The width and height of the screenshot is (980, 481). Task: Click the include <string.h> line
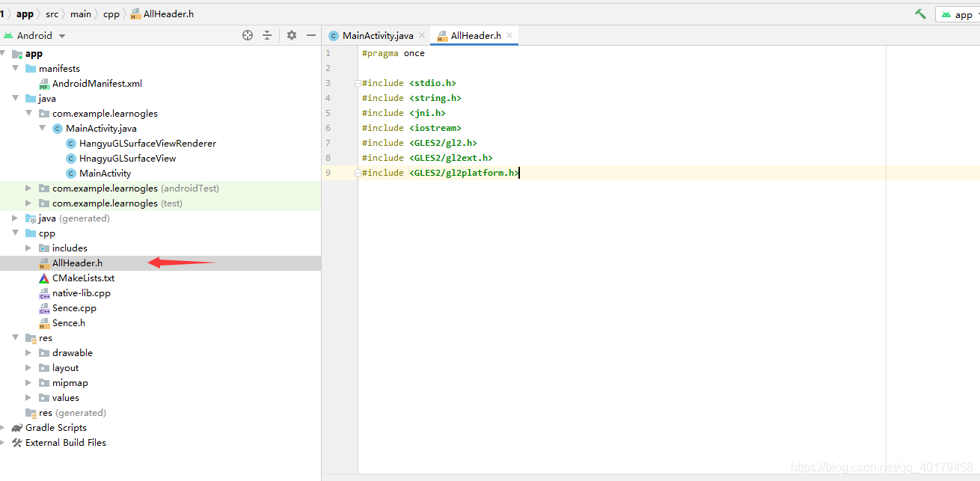411,98
